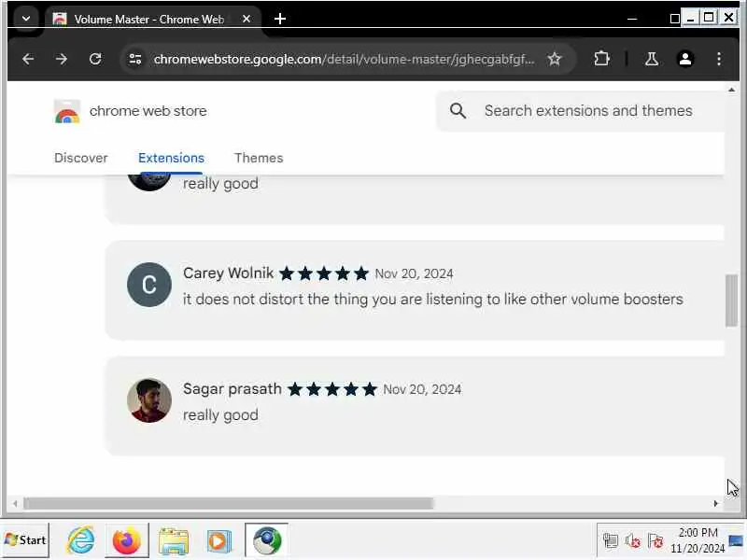
Task: Launch Firefox from taskbar
Action: tap(127, 540)
